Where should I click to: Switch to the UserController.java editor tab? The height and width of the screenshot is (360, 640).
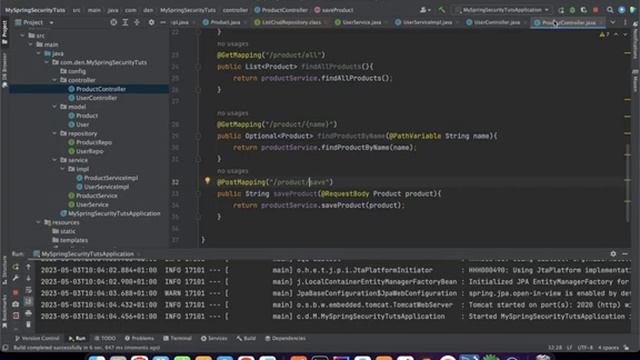coord(496,22)
